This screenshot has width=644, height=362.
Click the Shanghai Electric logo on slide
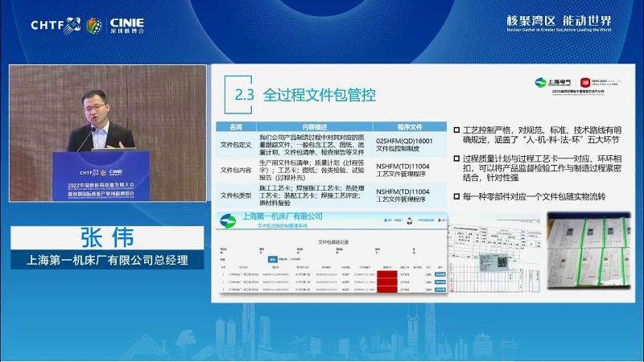545,83
